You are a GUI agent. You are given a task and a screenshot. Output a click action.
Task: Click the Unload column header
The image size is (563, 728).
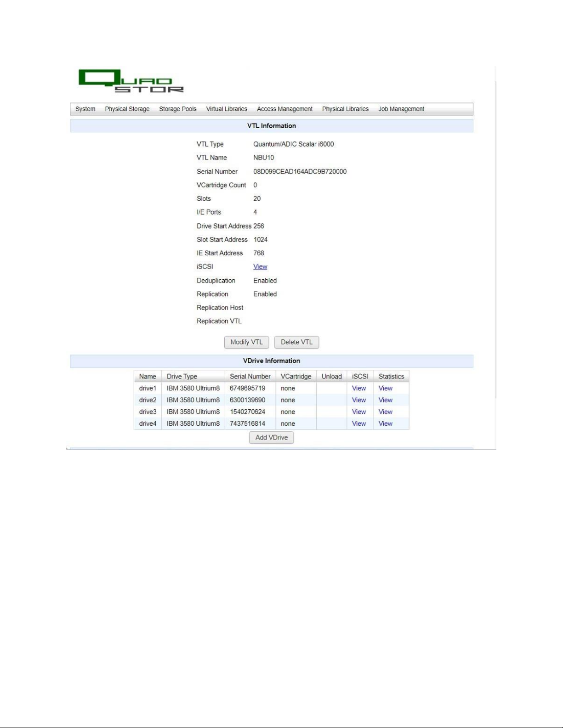pos(332,376)
